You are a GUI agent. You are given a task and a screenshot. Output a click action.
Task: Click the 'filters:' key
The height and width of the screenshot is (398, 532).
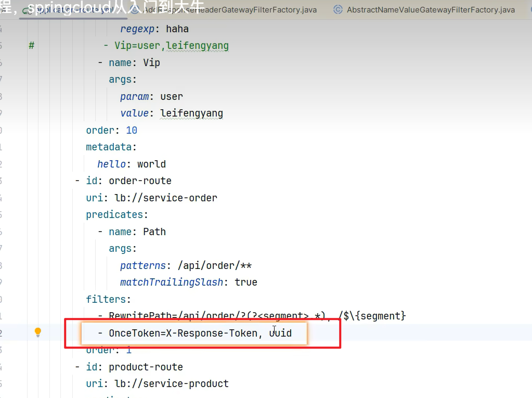pos(108,299)
